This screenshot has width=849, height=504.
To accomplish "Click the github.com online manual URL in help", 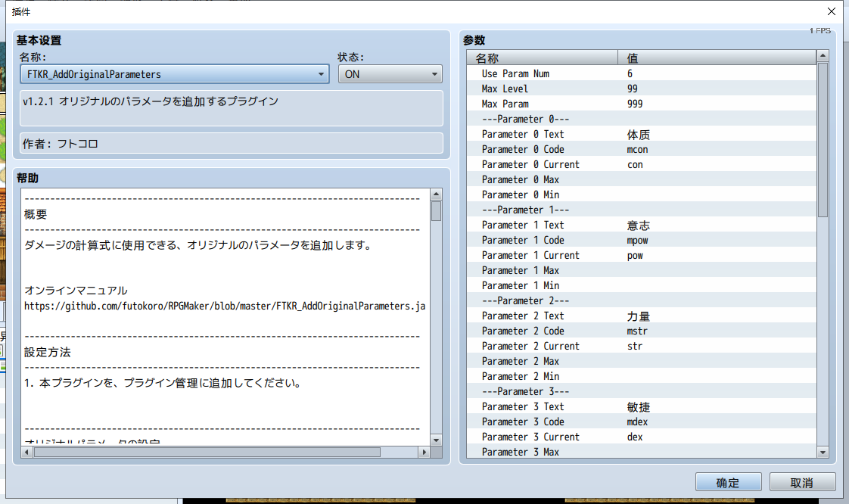I will click(x=225, y=306).
